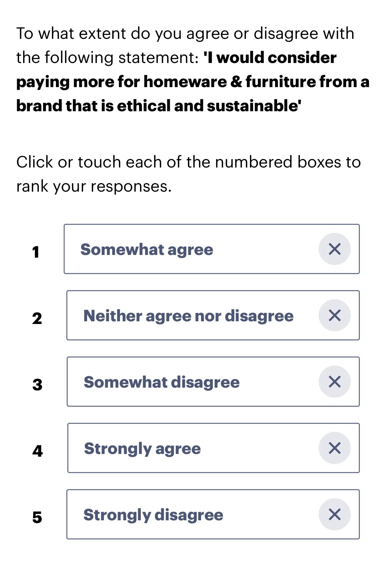Click rank number 5 label

(37, 517)
